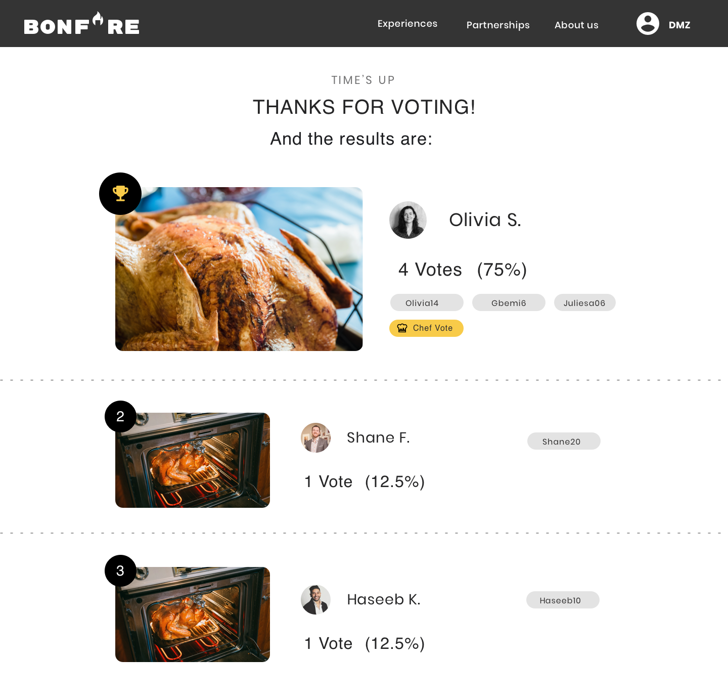Click the second place rank badge
Image resolution: width=728 pixels, height=700 pixels.
pyautogui.click(x=120, y=416)
